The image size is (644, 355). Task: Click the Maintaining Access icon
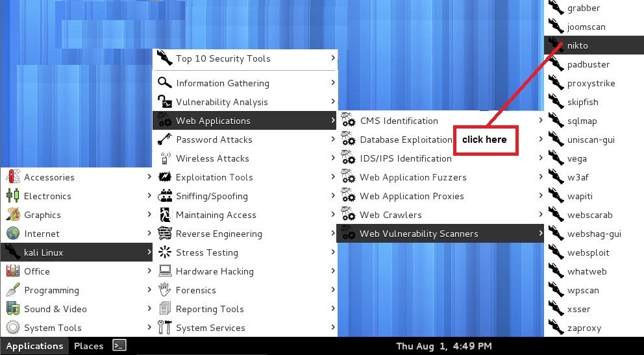pyautogui.click(x=165, y=215)
